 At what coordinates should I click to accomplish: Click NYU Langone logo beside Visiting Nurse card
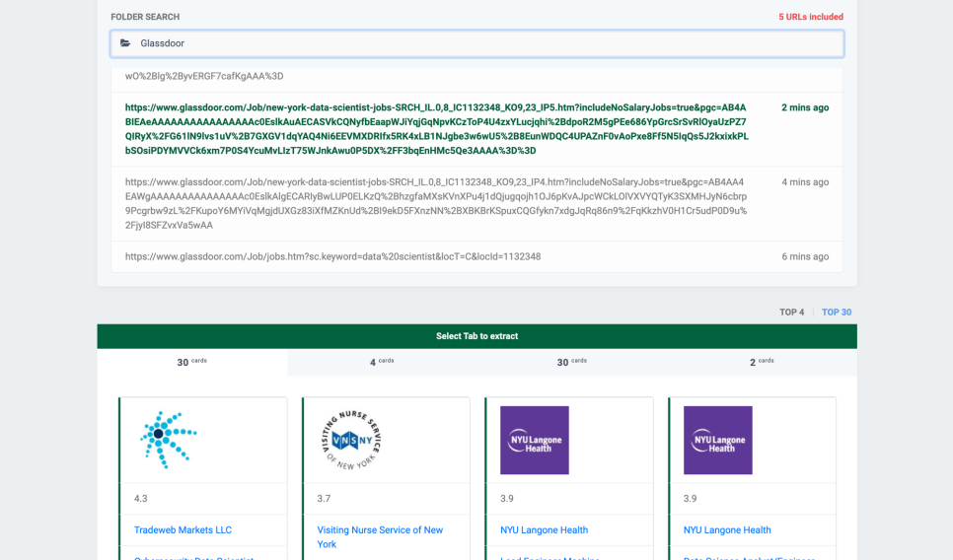click(x=535, y=440)
